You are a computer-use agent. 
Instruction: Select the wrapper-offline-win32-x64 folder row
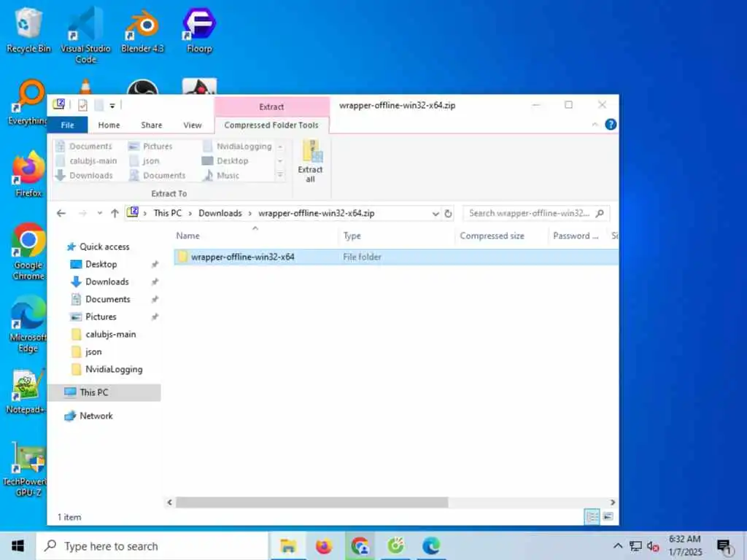(395, 257)
